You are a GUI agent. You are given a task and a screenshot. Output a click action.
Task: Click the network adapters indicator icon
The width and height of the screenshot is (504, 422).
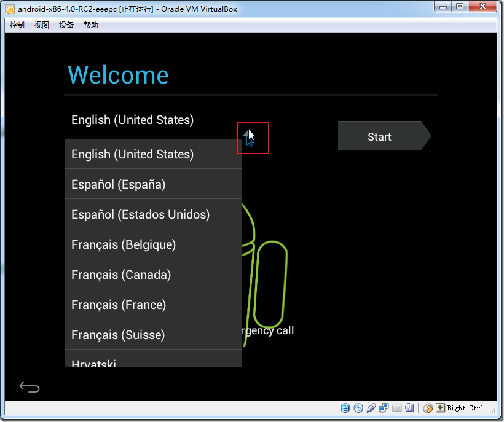[x=384, y=408]
